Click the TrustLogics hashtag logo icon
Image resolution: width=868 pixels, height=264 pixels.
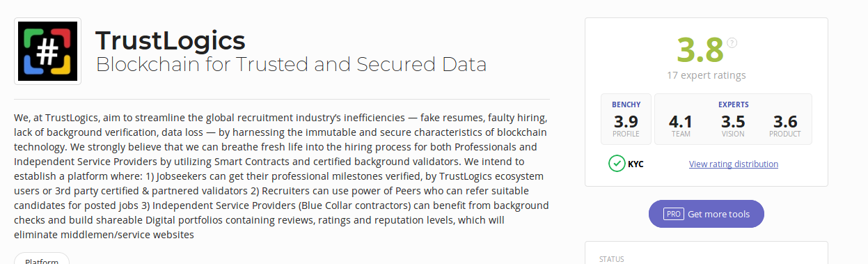coord(47,52)
